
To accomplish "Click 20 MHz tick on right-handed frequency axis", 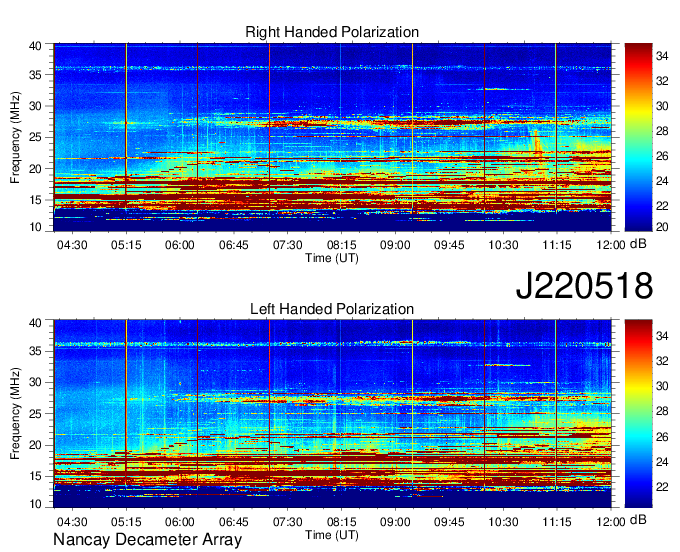I will pos(35,169).
